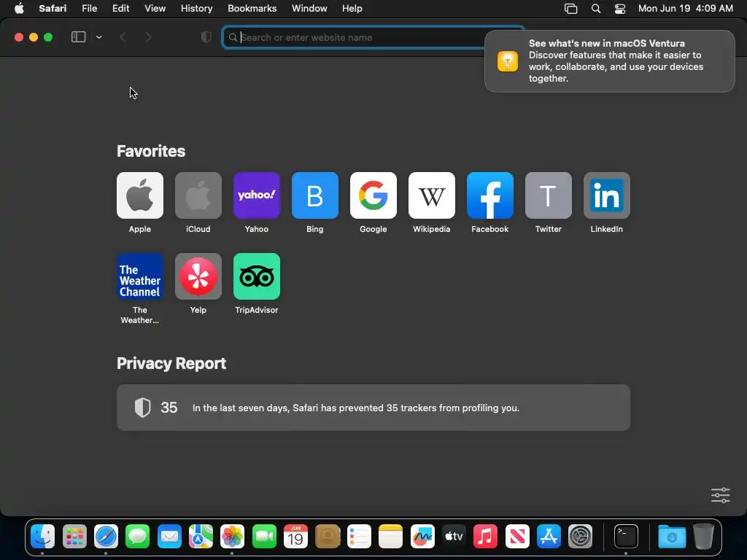Open the Apple favorite tile
This screenshot has width=747, height=560.
tap(139, 195)
